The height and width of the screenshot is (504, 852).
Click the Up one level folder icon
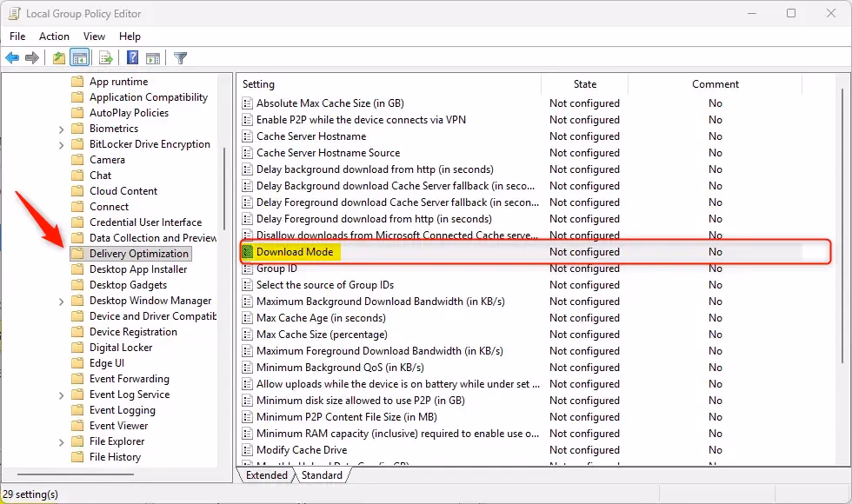pos(57,57)
